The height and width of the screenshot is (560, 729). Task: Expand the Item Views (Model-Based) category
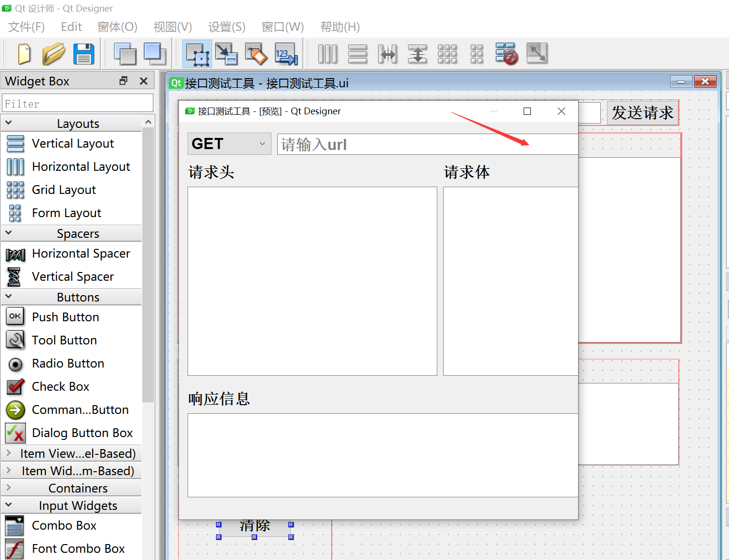tap(71, 453)
